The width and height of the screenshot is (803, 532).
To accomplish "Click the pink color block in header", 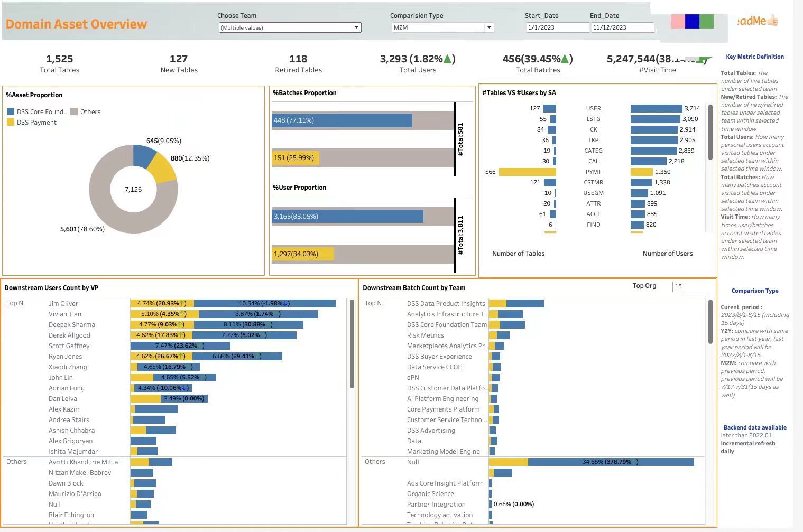I will pyautogui.click(x=678, y=21).
